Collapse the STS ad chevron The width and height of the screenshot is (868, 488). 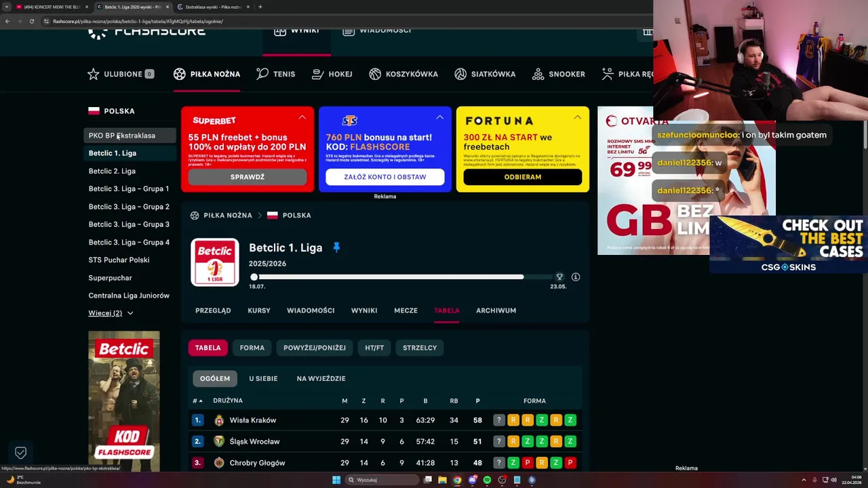tap(440, 117)
